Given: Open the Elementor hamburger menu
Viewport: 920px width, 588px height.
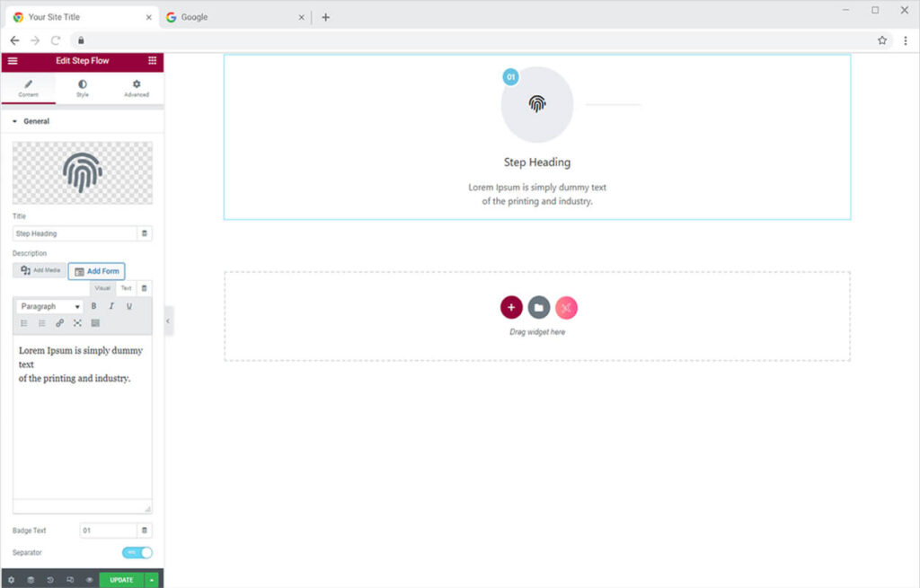Looking at the screenshot, I should (13, 61).
